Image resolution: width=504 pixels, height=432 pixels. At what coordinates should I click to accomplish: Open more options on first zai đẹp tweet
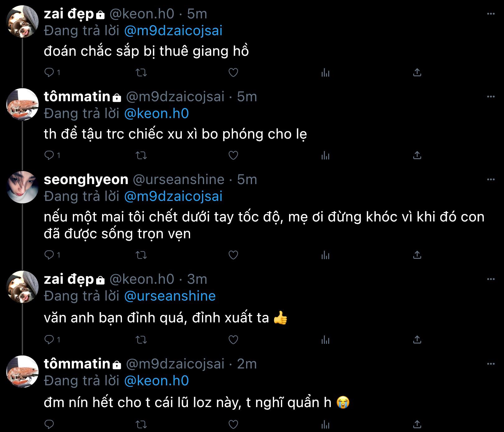[491, 14]
